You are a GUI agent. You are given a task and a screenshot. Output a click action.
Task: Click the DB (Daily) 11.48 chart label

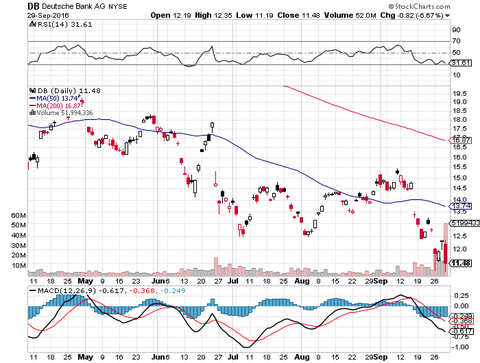coord(69,91)
